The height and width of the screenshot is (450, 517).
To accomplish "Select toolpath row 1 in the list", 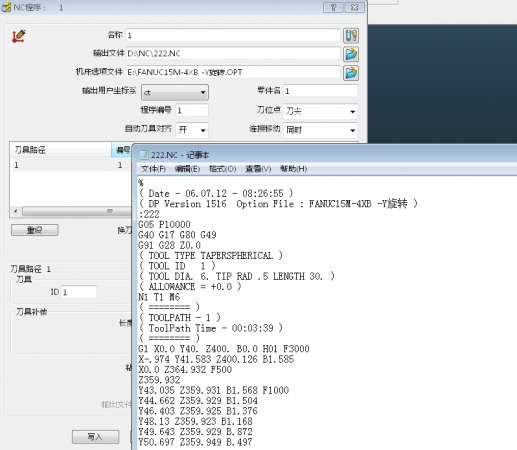I will [71, 165].
